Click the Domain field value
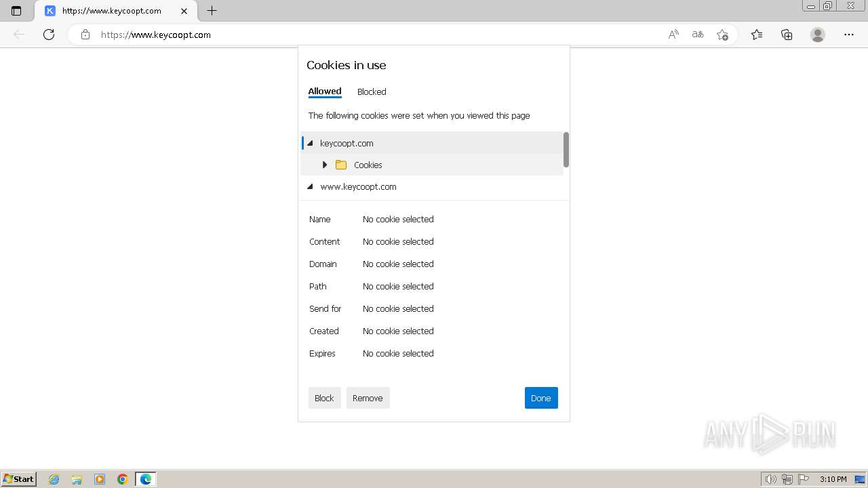Screen dimensions: 868x488 398,264
